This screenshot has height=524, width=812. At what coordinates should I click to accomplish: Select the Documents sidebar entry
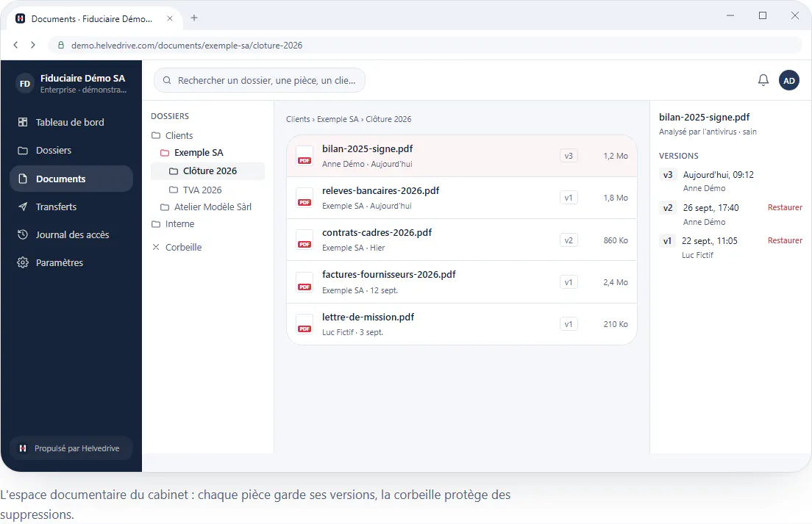pyautogui.click(x=71, y=179)
